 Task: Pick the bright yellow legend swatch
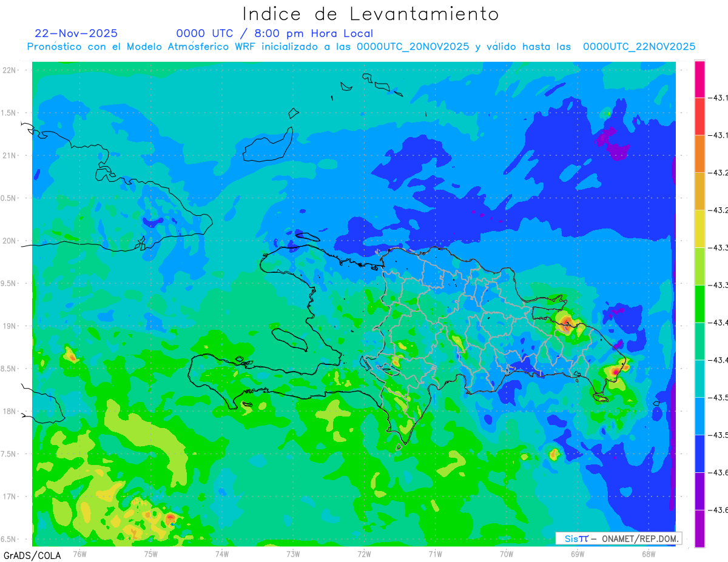[x=699, y=229]
